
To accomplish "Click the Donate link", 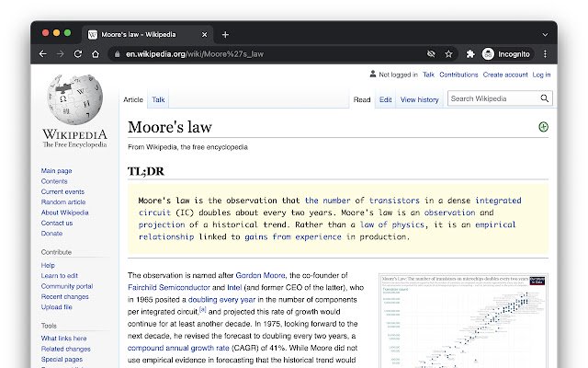I will tap(51, 233).
